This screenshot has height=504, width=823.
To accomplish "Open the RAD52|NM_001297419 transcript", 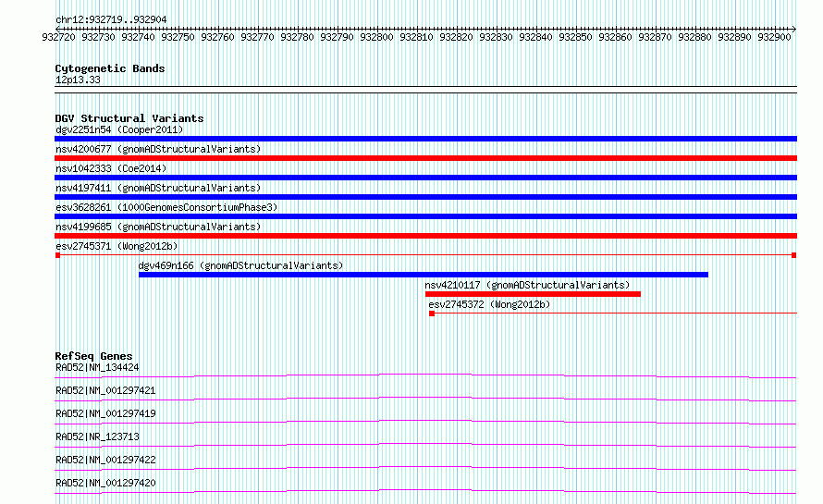I will click(105, 413).
